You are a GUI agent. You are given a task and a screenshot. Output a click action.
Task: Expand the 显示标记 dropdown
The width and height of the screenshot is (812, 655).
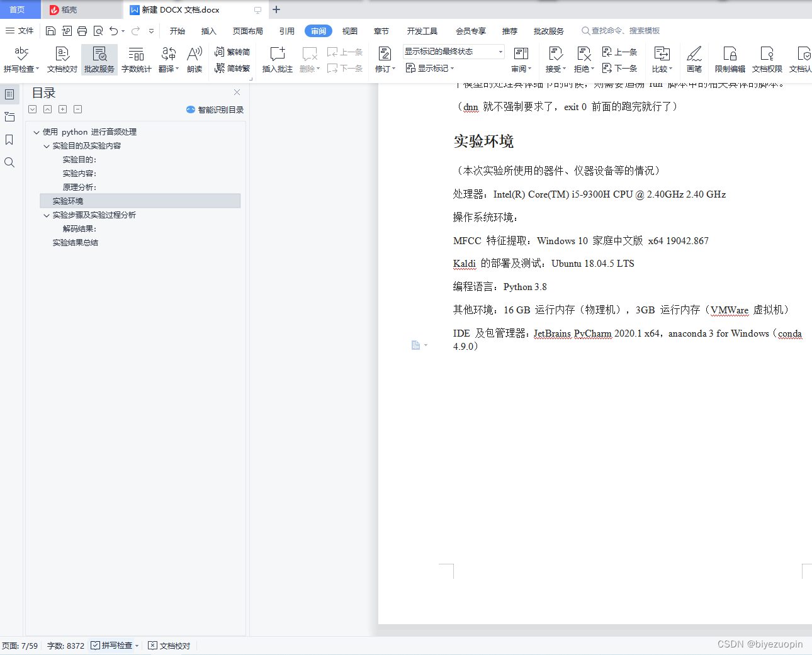pos(429,68)
